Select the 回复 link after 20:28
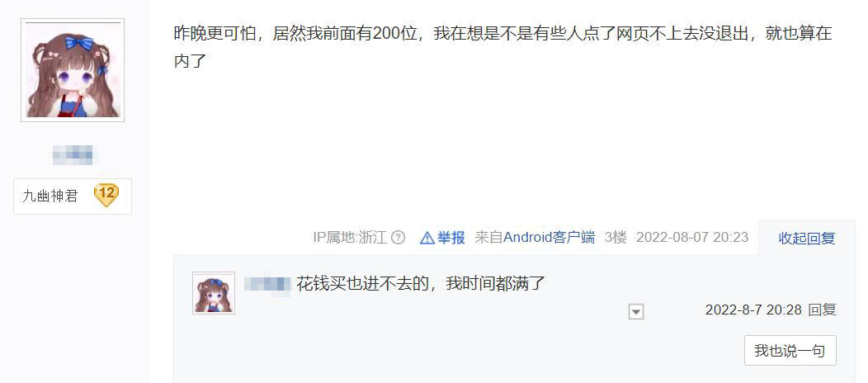This screenshot has width=868, height=383. point(822,310)
